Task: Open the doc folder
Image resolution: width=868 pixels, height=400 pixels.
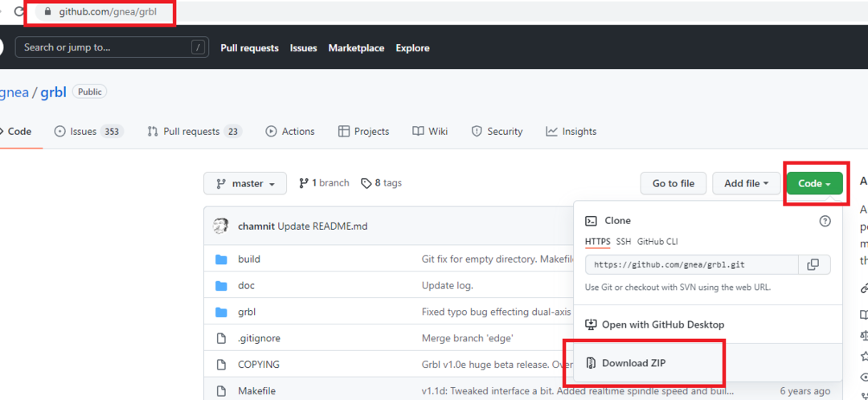Action: 246,286
